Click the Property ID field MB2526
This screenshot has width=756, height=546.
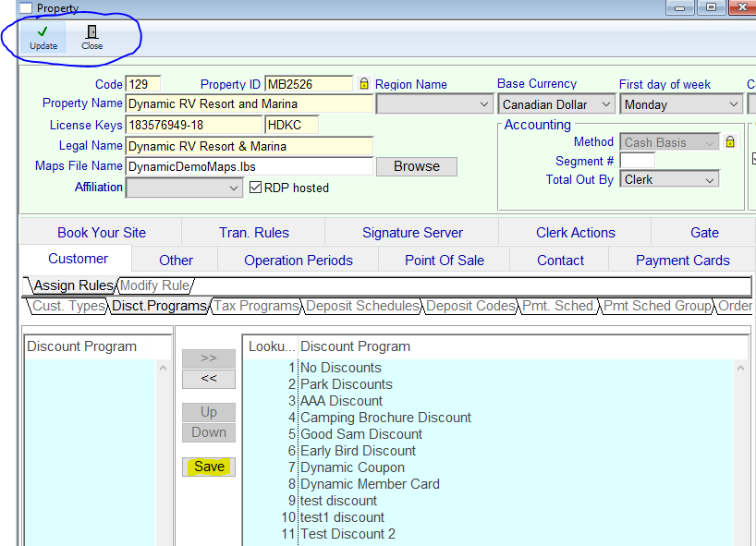(x=309, y=84)
